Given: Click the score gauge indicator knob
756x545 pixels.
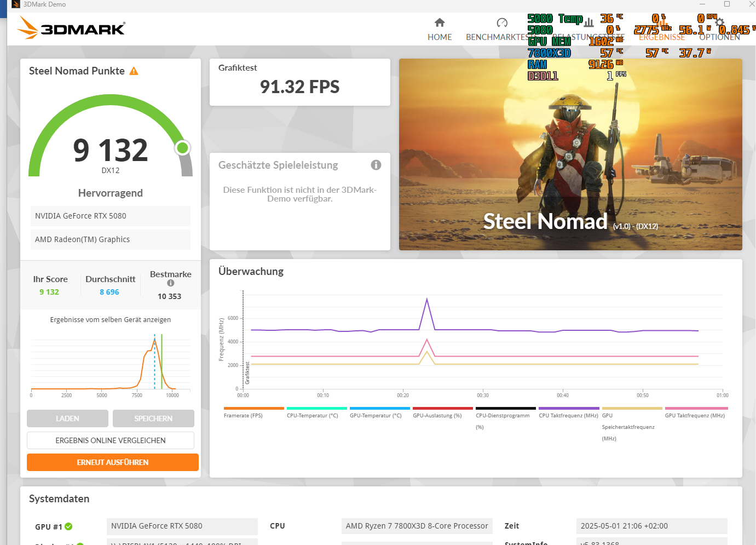Looking at the screenshot, I should pyautogui.click(x=183, y=148).
